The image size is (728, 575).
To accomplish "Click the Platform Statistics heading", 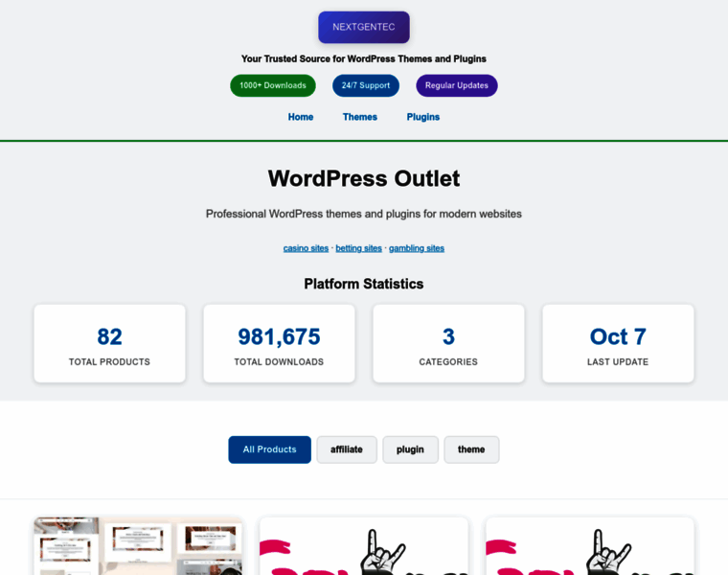I will coord(364,284).
